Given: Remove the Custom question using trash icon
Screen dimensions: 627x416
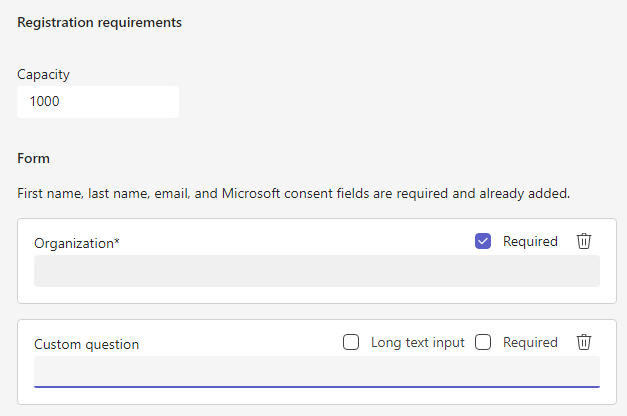Looking at the screenshot, I should click(x=583, y=342).
